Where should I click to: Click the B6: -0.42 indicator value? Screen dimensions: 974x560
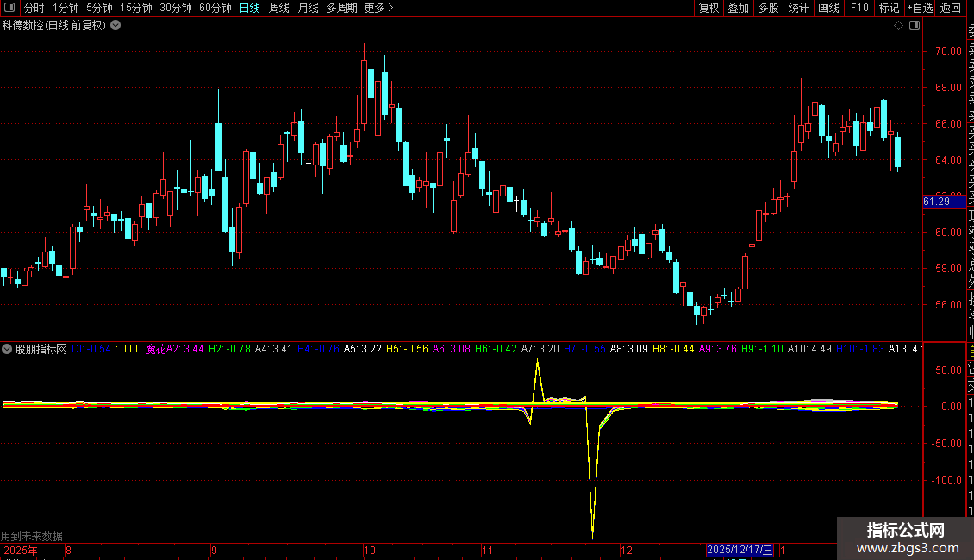click(496, 349)
